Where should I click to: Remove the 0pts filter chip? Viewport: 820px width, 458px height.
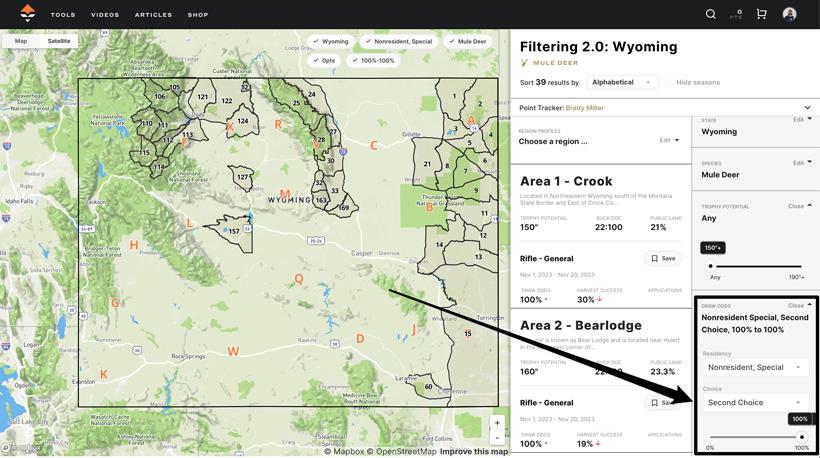[x=324, y=61]
